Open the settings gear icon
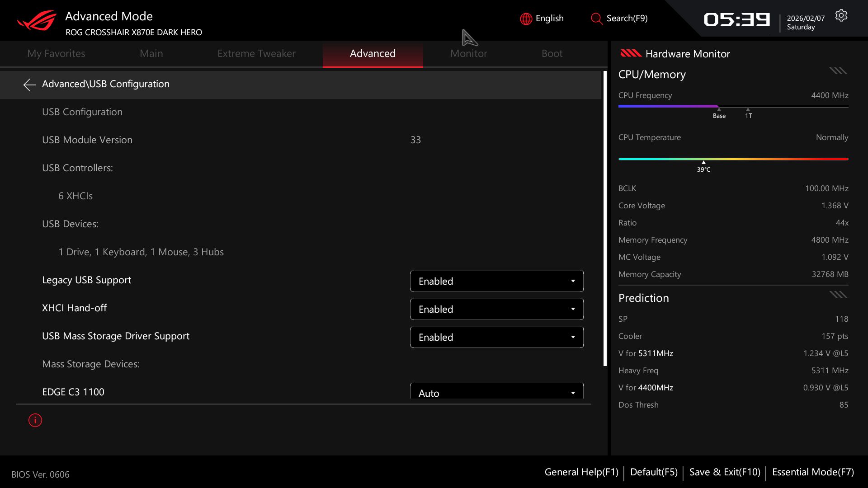 pos(841,16)
